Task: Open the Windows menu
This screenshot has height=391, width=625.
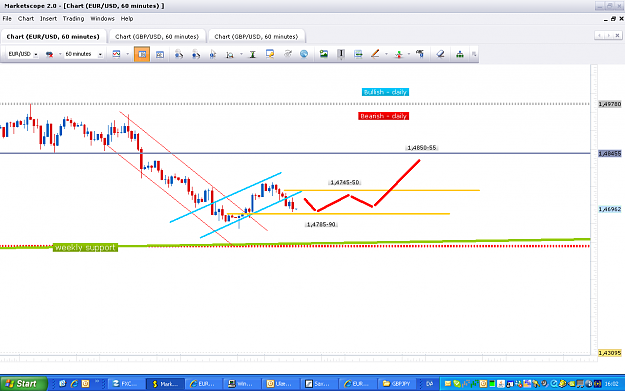Action: point(102,19)
